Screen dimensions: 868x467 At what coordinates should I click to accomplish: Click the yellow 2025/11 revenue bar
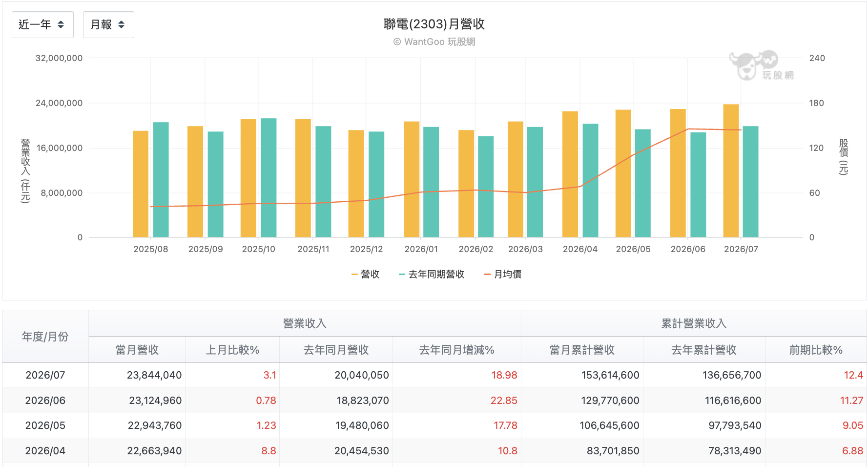303,178
